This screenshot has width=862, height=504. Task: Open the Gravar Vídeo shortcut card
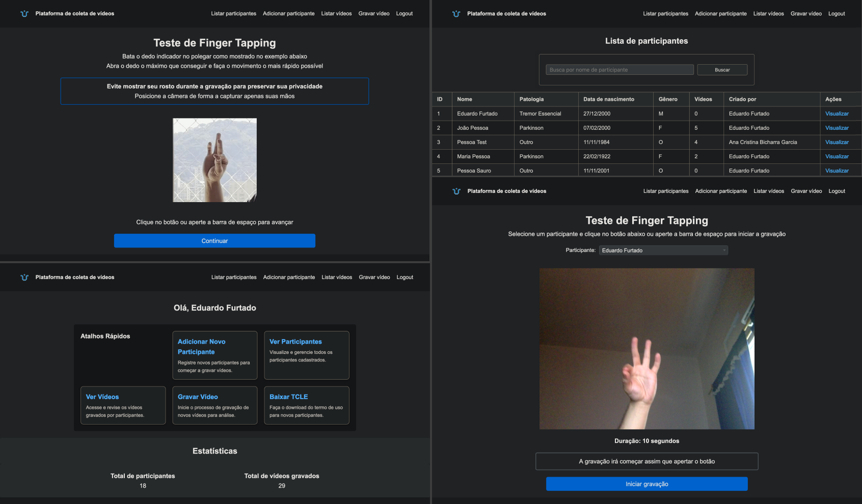(x=215, y=405)
